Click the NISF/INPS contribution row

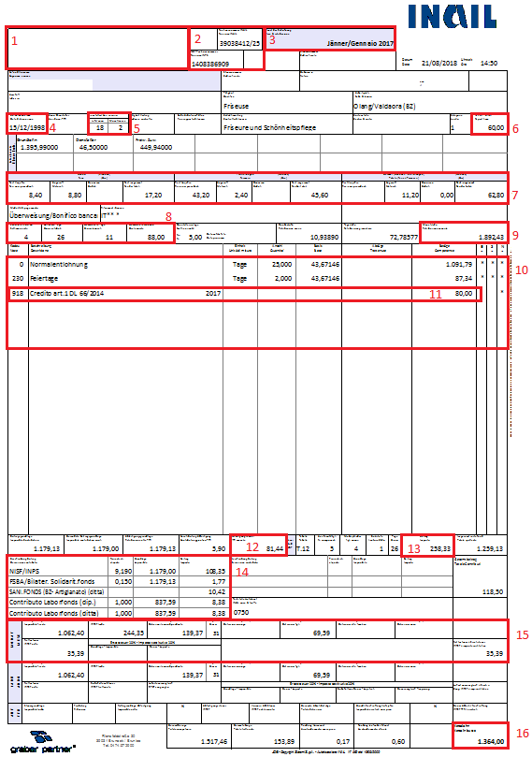pyautogui.click(x=119, y=571)
